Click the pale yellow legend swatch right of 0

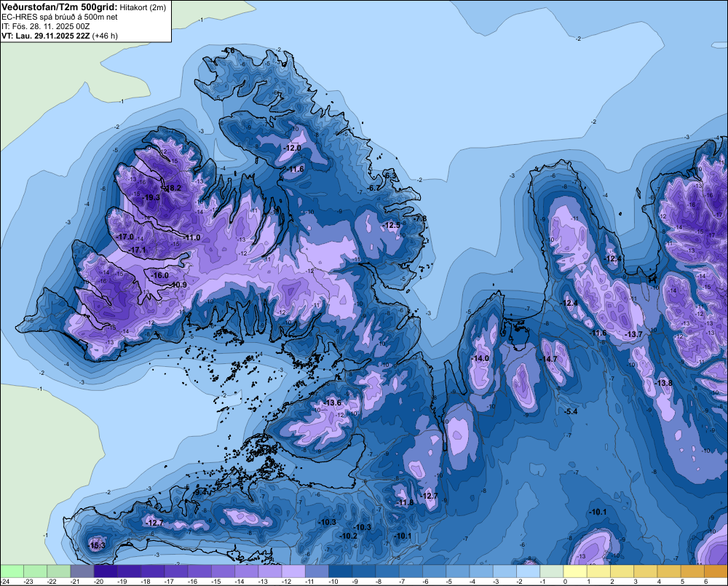[x=575, y=571]
